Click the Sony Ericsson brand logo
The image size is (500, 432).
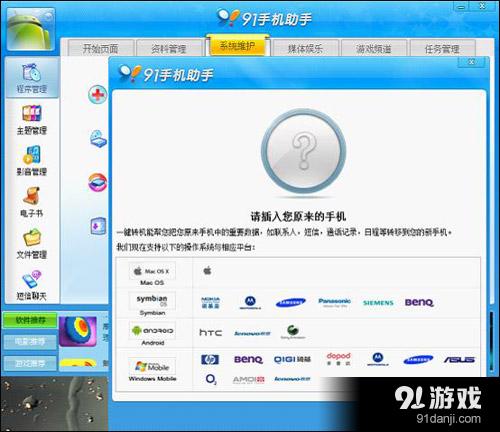tap(293, 332)
